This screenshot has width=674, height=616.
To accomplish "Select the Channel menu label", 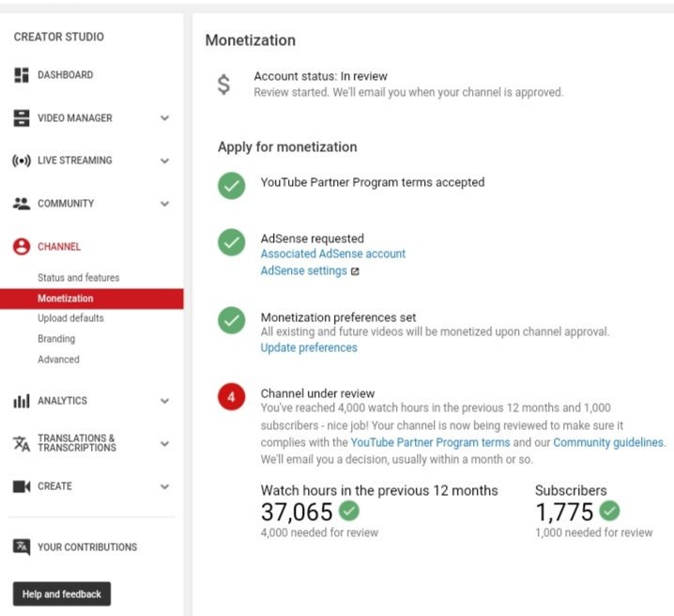I will pyautogui.click(x=59, y=247).
